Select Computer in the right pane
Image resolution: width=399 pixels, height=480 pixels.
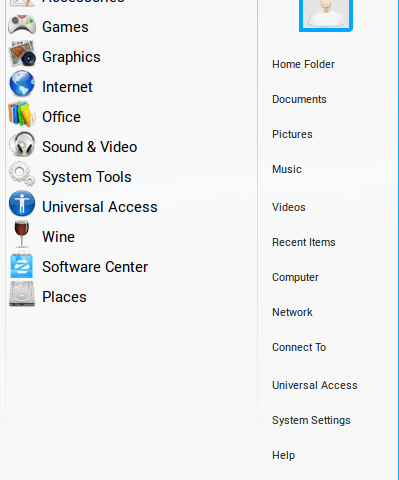[x=295, y=277]
